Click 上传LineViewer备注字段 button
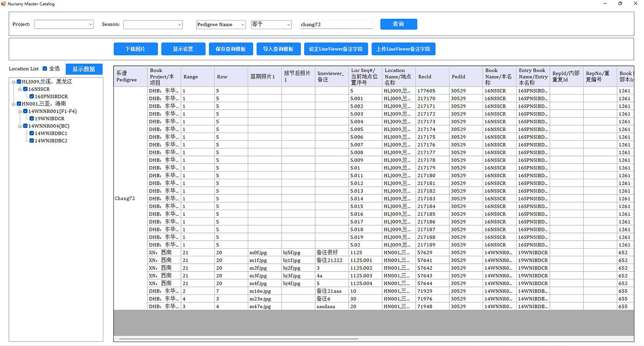The image size is (644, 346). coord(403,49)
